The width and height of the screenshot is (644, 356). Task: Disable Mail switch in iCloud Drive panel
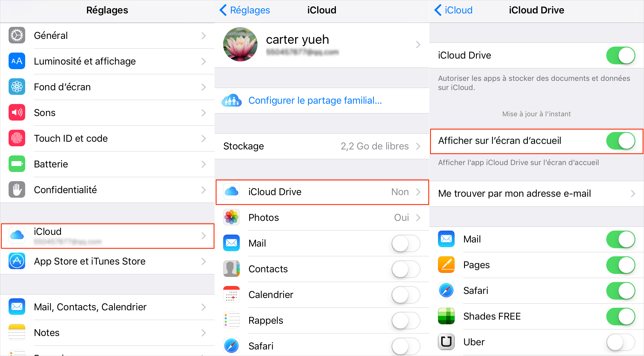pyautogui.click(x=621, y=239)
